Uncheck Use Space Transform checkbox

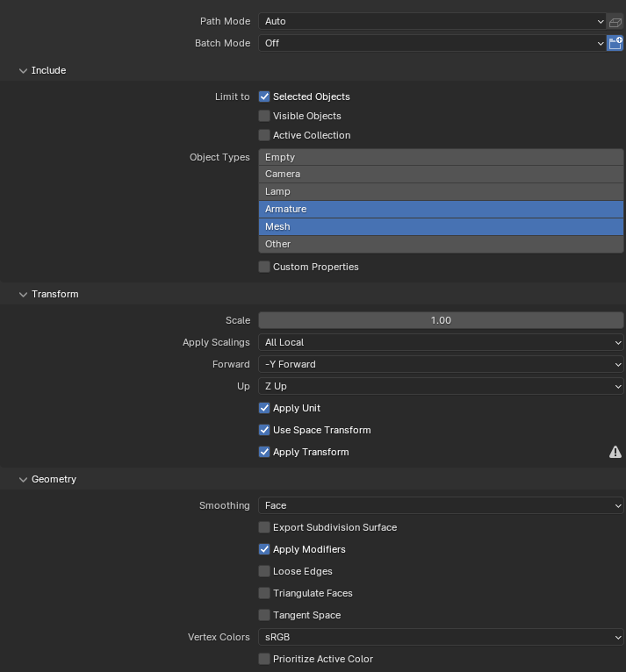click(264, 430)
